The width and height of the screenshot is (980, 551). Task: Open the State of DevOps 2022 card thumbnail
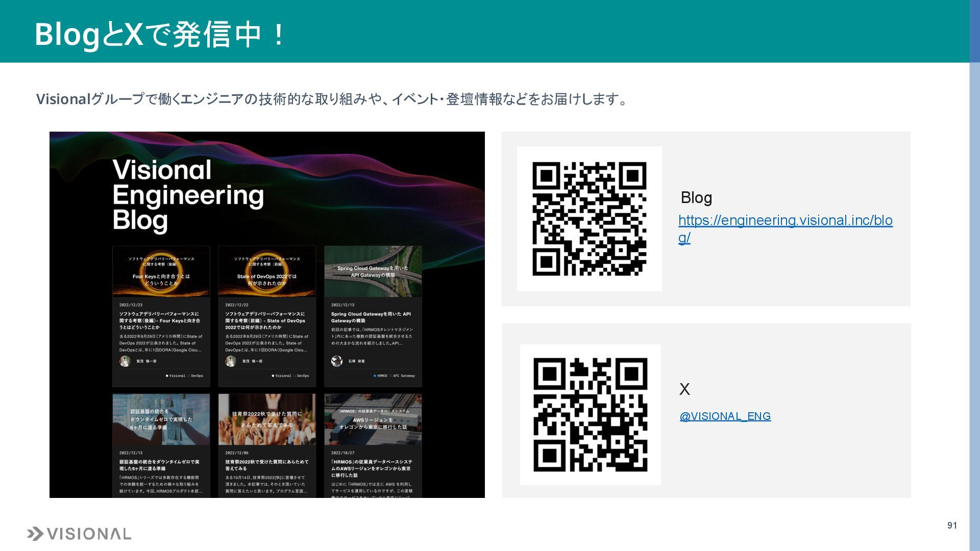click(x=267, y=271)
